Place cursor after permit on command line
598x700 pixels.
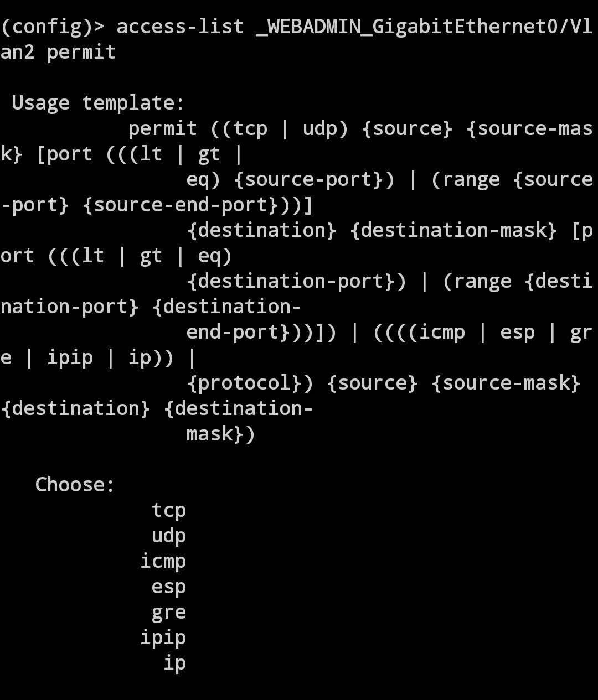coord(117,52)
